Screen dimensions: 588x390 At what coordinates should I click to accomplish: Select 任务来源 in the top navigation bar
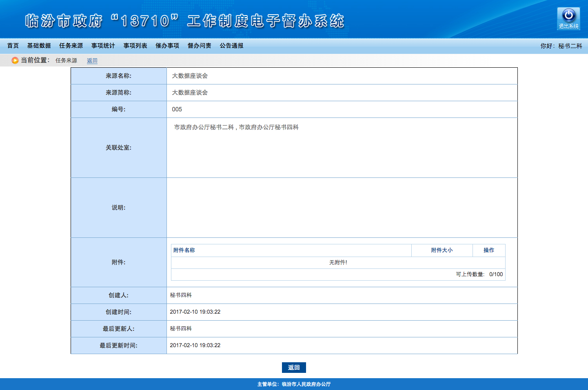tap(71, 46)
